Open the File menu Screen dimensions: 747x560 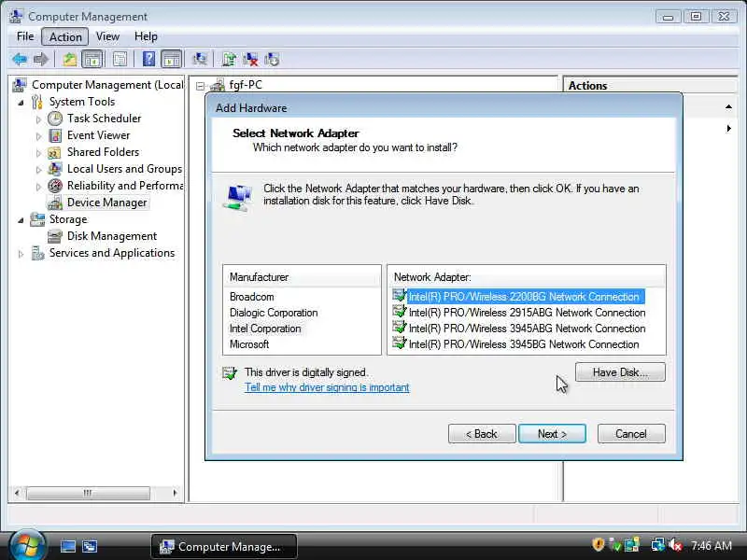coord(25,36)
